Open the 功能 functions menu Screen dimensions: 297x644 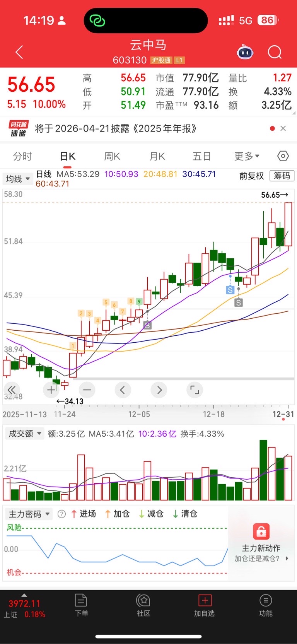point(266,605)
